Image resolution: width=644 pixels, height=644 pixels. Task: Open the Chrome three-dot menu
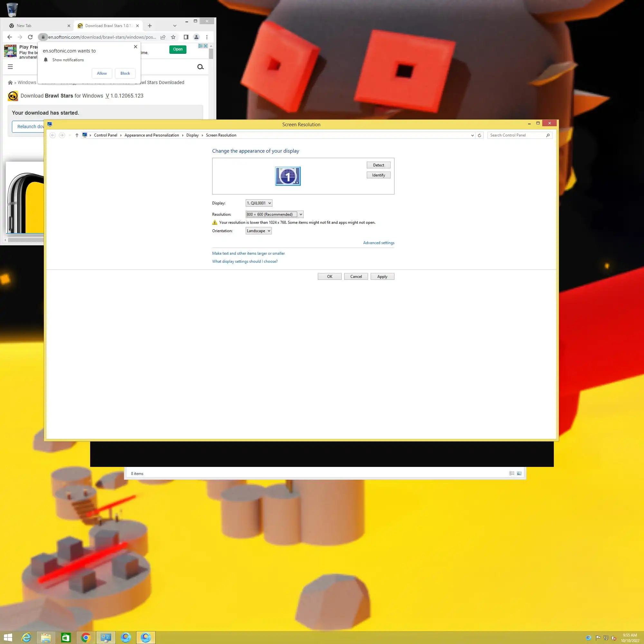click(207, 37)
